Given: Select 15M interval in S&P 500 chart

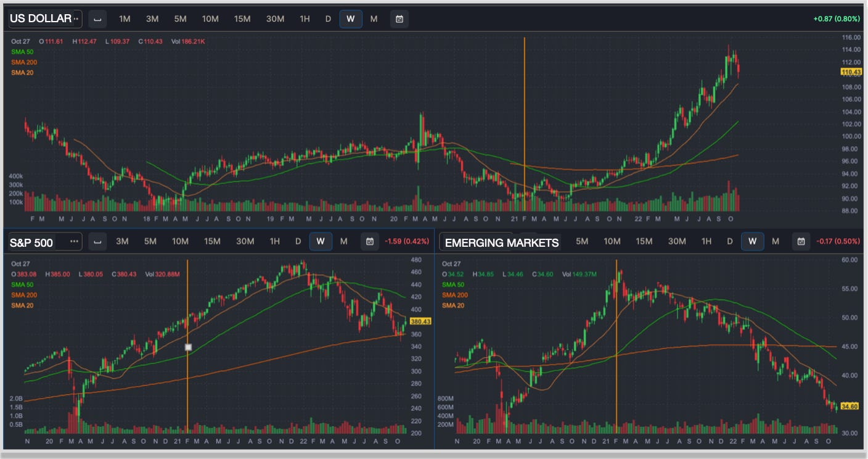Looking at the screenshot, I should pyautogui.click(x=213, y=241).
